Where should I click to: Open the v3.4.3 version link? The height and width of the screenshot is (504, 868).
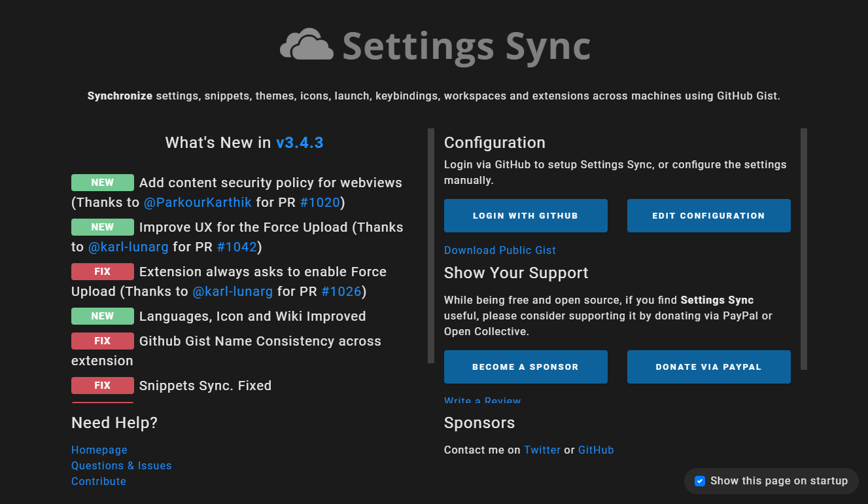(300, 143)
